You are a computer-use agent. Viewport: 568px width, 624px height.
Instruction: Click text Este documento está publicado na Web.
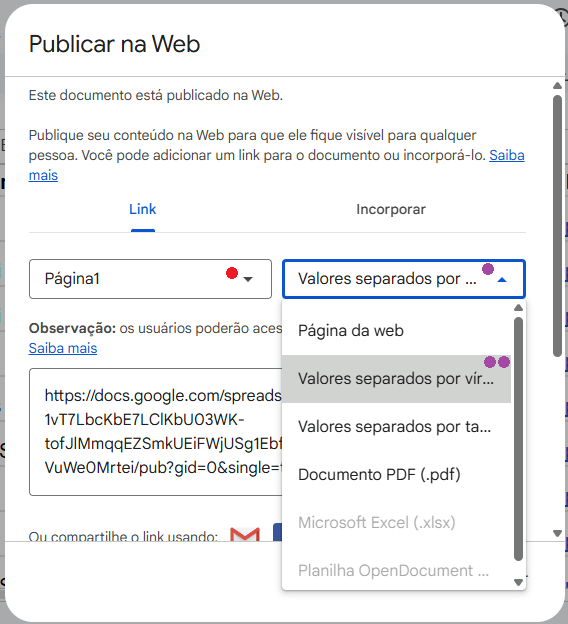(x=156, y=96)
